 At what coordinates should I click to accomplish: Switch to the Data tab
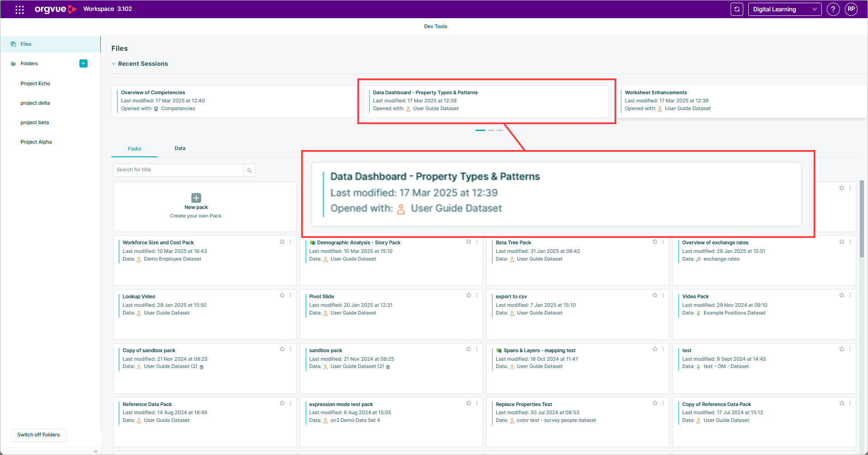tap(180, 148)
